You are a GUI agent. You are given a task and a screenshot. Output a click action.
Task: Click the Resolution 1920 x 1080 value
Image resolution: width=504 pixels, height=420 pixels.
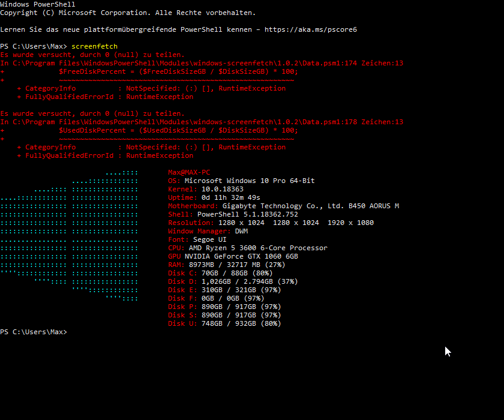point(350,223)
